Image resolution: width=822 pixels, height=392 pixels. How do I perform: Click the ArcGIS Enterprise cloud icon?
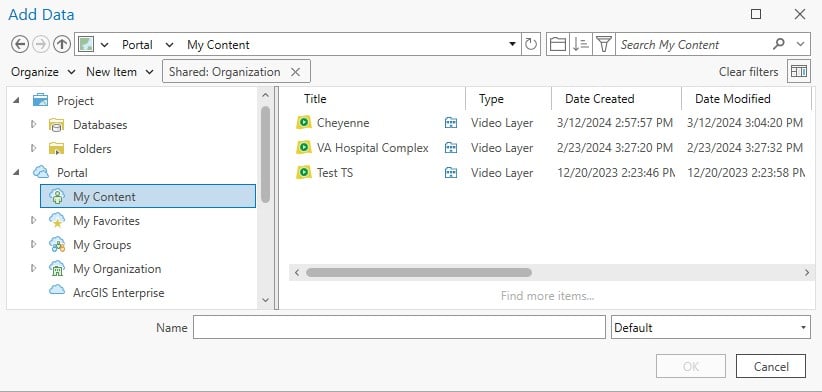click(x=57, y=289)
